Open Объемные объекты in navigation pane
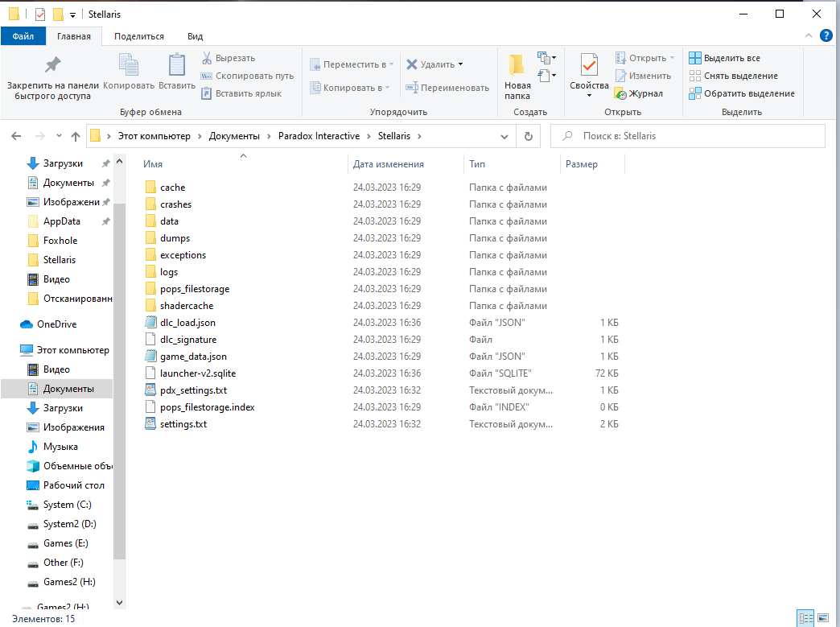 click(70, 466)
